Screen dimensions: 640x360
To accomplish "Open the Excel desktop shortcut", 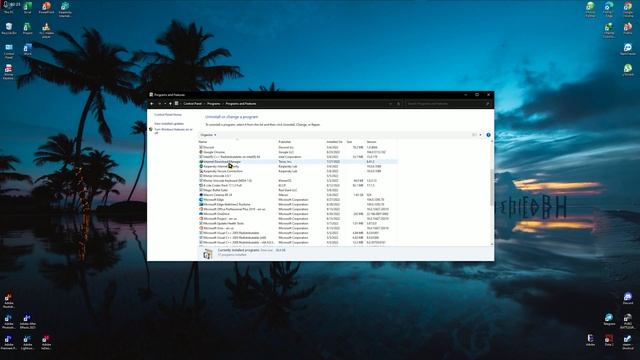I will click(27, 7).
